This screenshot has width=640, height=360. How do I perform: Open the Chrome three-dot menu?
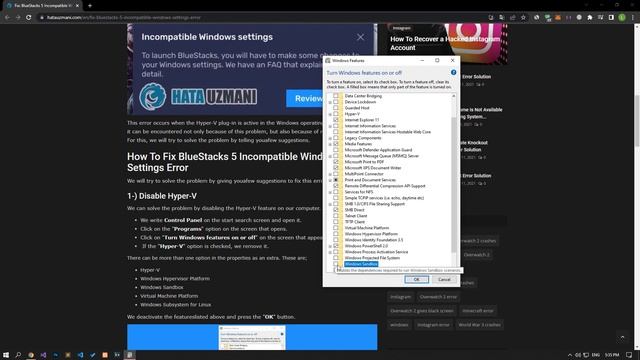click(x=633, y=18)
